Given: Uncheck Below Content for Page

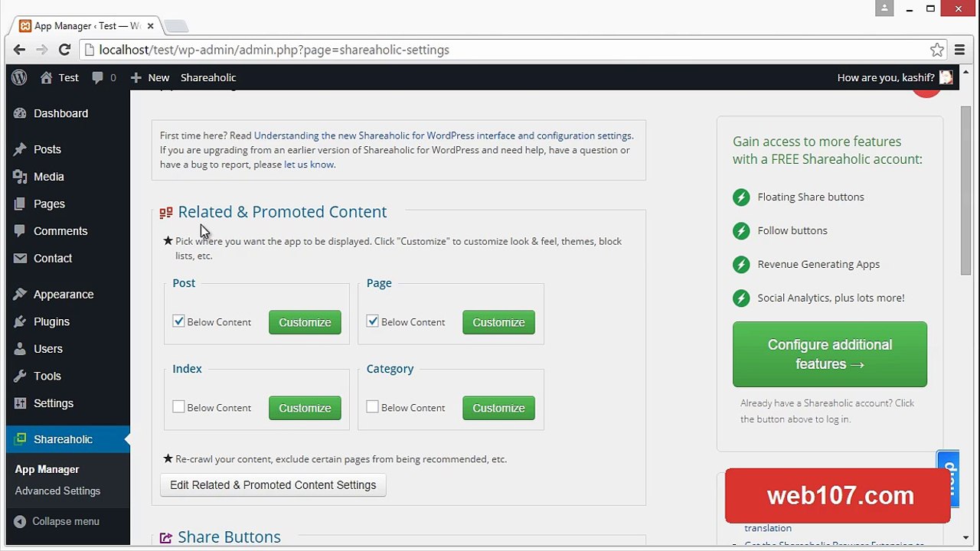Looking at the screenshot, I should [372, 321].
